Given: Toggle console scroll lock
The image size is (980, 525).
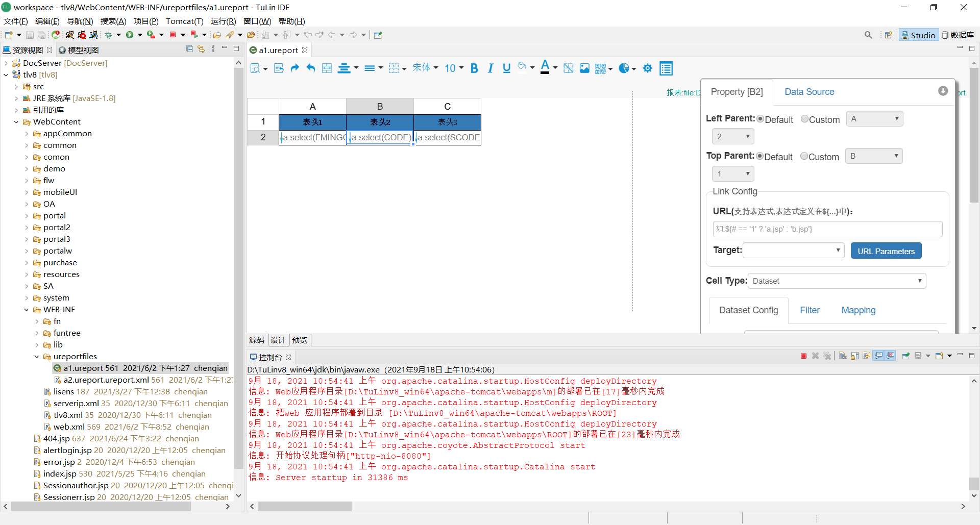Looking at the screenshot, I should tap(854, 356).
